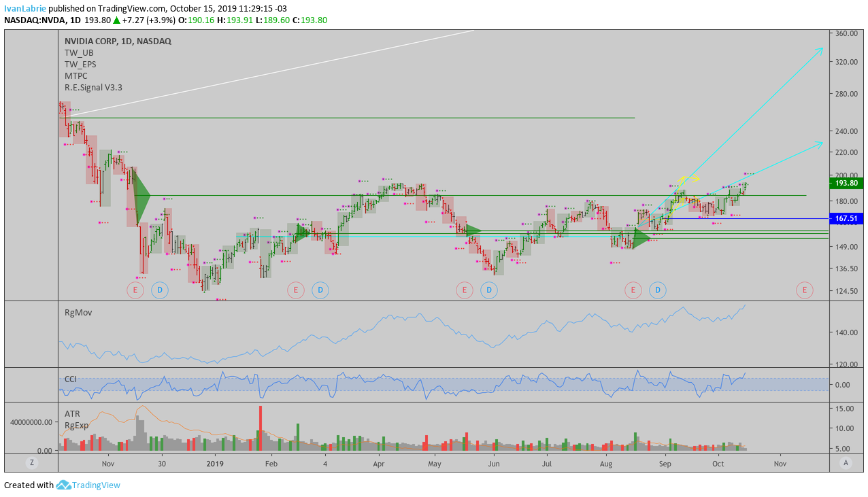Click the Z timezone button
This screenshot has height=497, width=868.
pyautogui.click(x=31, y=463)
